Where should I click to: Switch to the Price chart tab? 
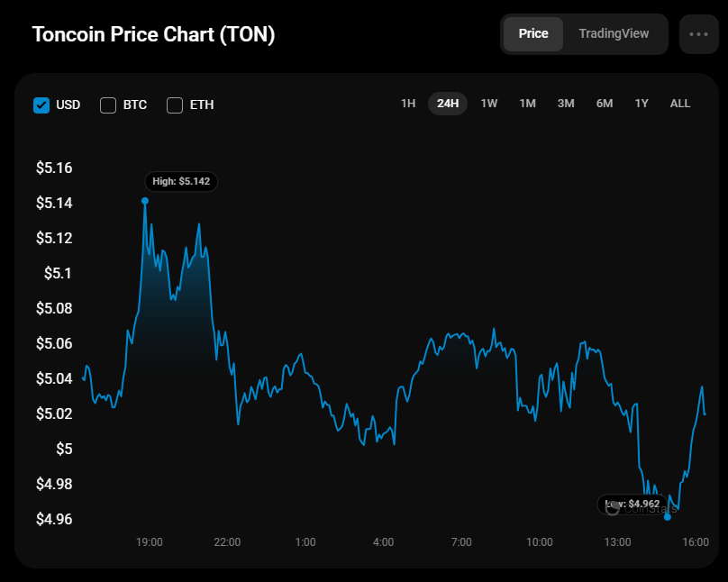[x=533, y=33]
